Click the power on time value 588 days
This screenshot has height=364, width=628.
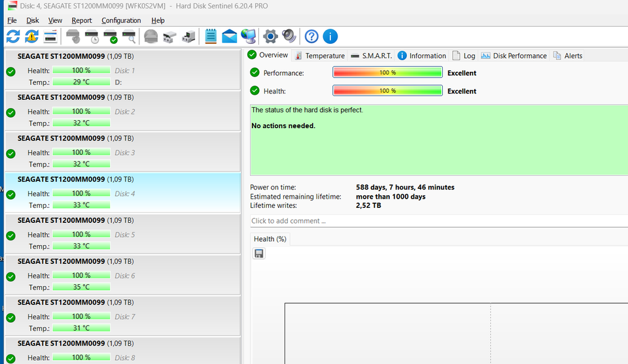coord(405,187)
